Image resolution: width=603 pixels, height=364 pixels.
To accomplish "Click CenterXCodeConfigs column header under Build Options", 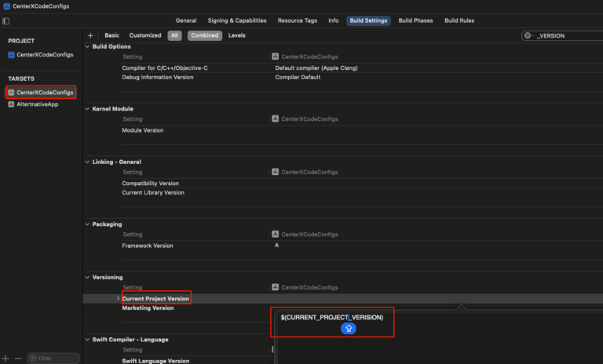I will [x=305, y=56].
